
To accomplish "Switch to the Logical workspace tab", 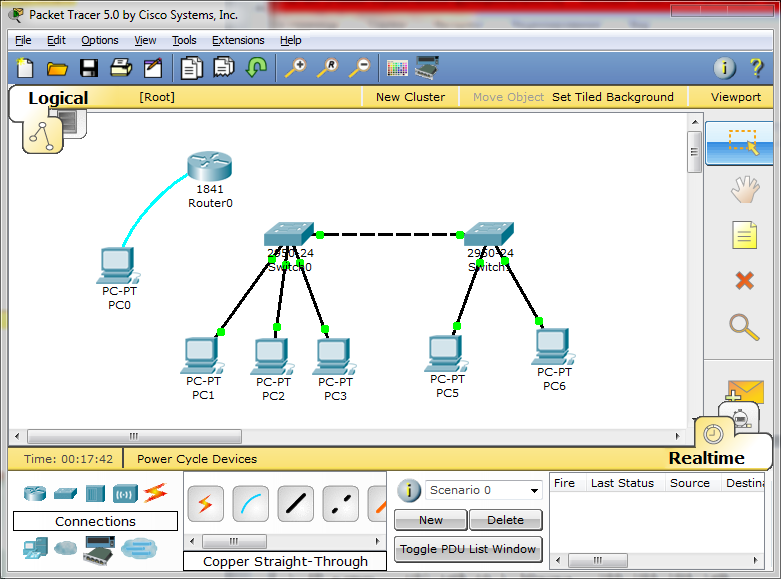I will 58,98.
